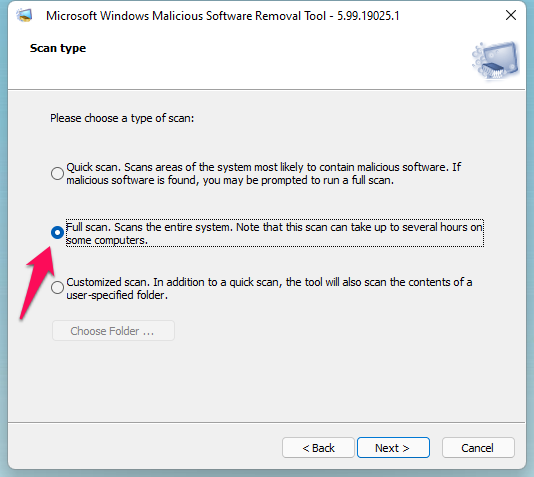Click the words 'some computers' in Full scan label
534x477 pixels.
tap(106, 240)
